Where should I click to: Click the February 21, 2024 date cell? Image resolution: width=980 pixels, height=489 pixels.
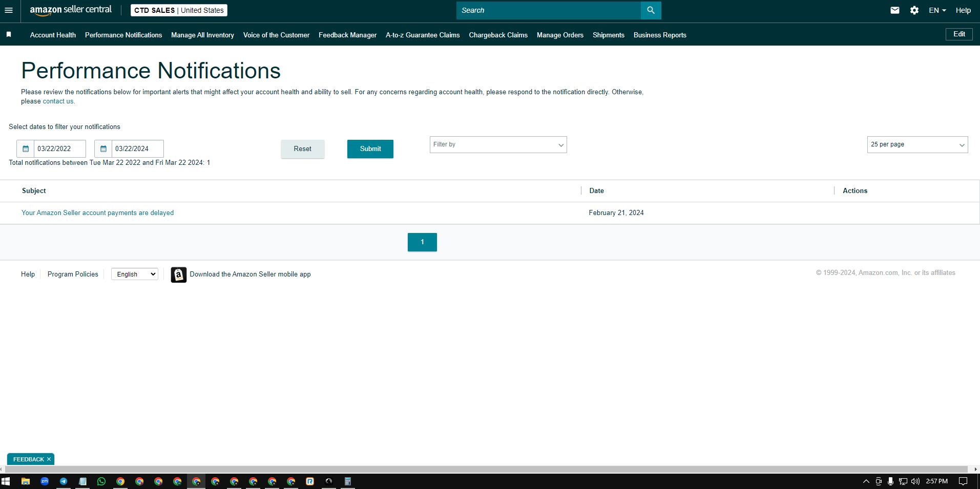(616, 213)
